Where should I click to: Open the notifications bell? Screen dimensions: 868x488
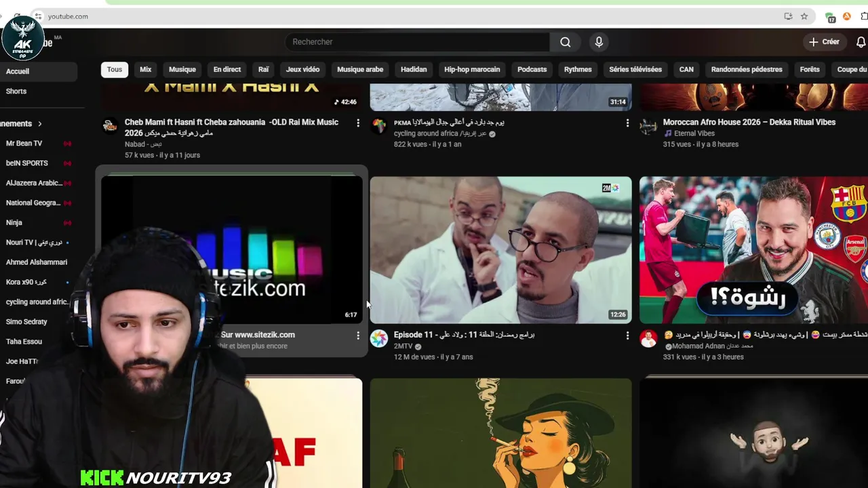(861, 42)
